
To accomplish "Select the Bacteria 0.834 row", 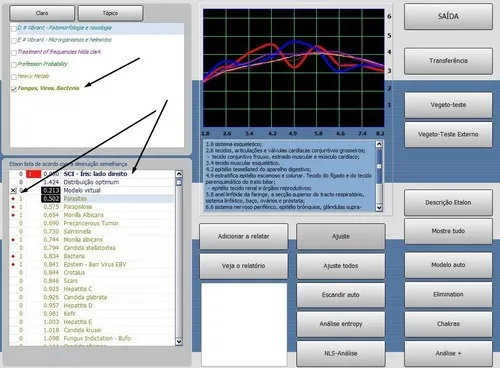I will [x=92, y=256].
